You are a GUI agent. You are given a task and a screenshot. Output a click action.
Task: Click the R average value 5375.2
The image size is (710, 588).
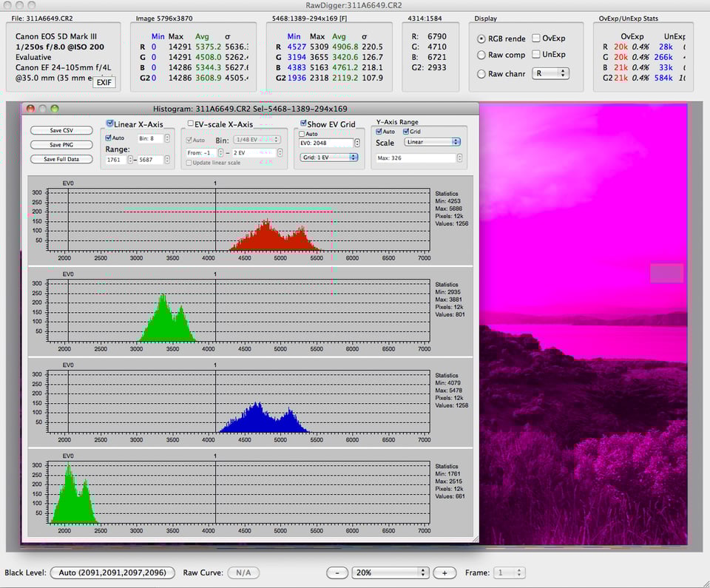click(209, 47)
